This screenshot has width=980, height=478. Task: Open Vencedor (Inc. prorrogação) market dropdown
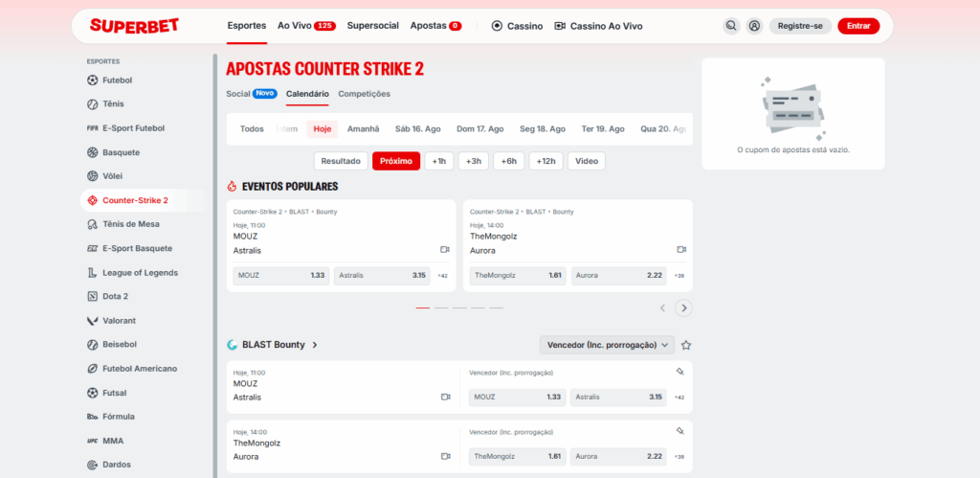(x=608, y=345)
